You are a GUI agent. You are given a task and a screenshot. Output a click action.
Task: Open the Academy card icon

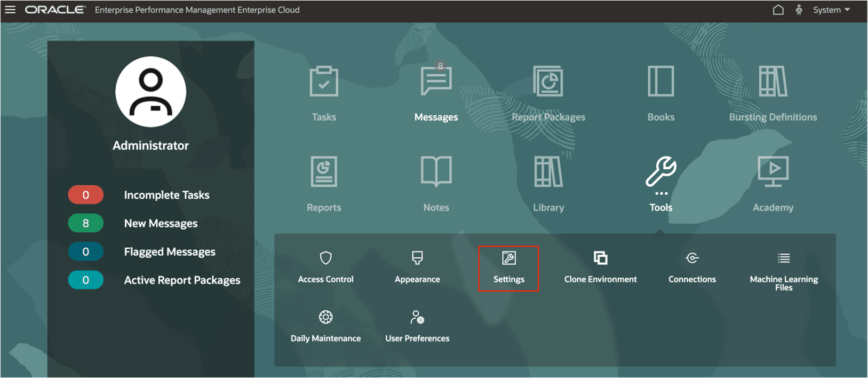point(773,171)
